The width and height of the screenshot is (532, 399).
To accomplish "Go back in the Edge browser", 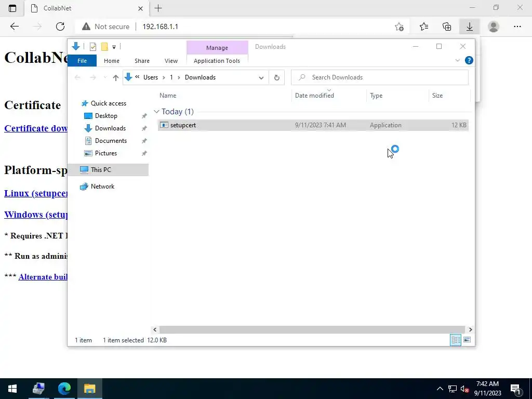I will point(14,26).
